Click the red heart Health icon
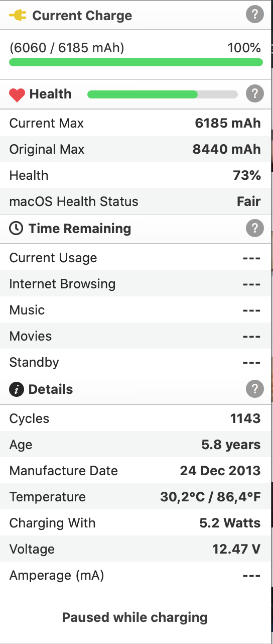The width and height of the screenshot is (273, 644). tap(17, 94)
